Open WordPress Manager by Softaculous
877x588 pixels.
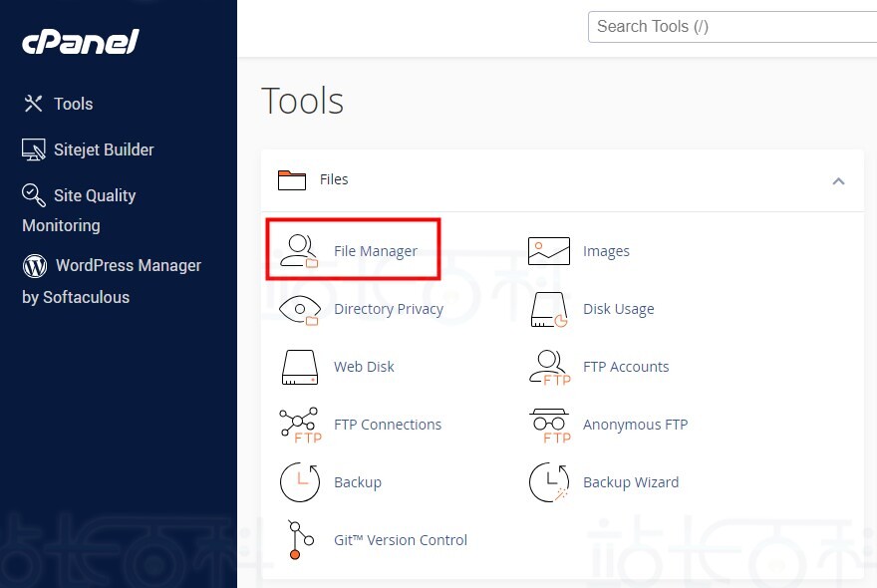tap(127, 265)
